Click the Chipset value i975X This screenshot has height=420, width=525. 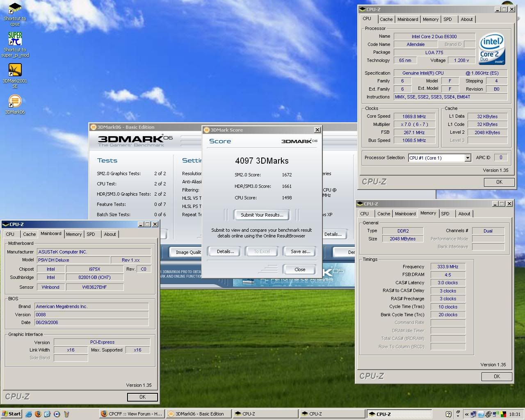pyautogui.click(x=94, y=269)
